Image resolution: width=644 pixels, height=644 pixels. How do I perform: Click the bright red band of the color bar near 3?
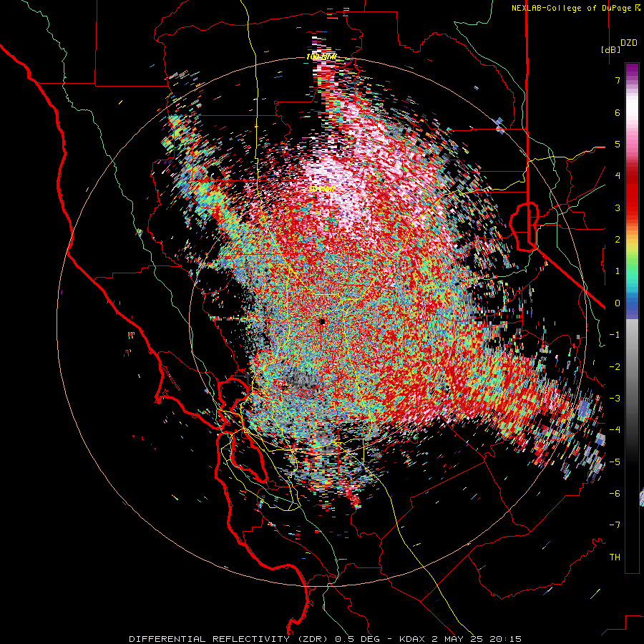click(632, 201)
